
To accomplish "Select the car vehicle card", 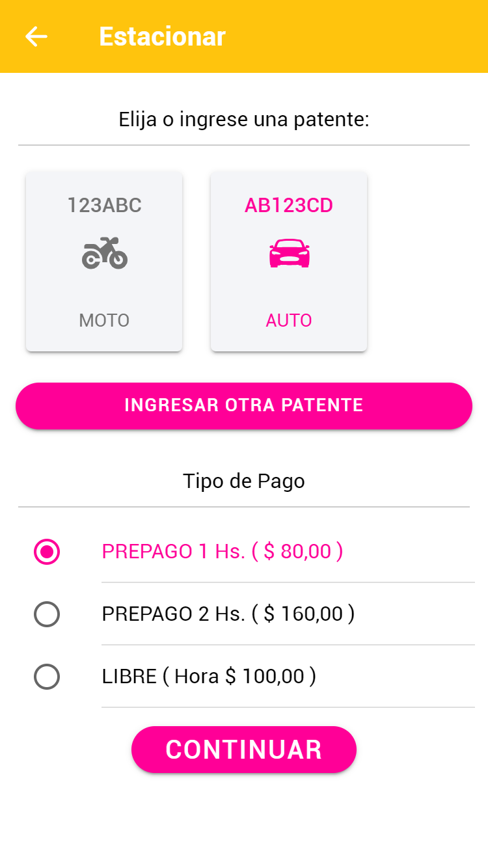I will point(289,286).
